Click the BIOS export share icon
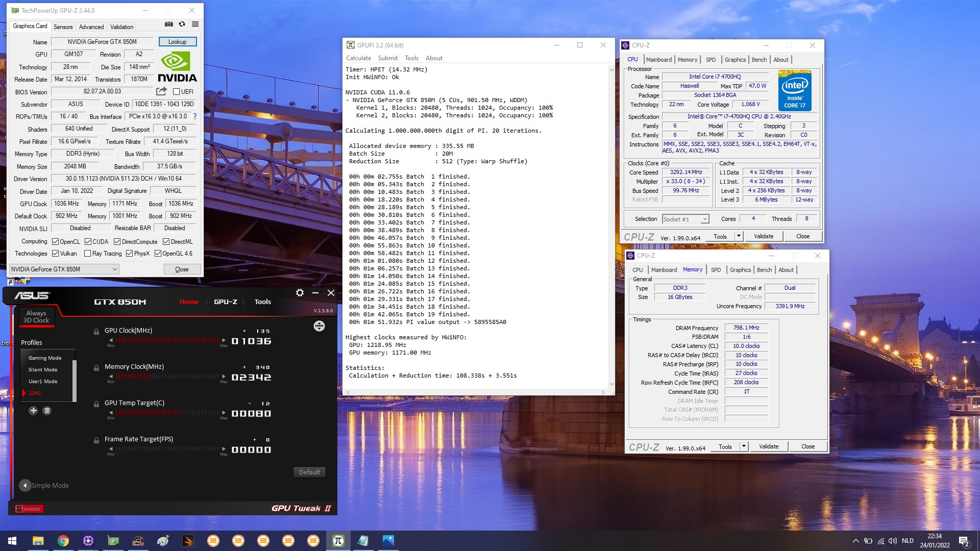Image resolution: width=980 pixels, height=551 pixels. click(x=161, y=91)
